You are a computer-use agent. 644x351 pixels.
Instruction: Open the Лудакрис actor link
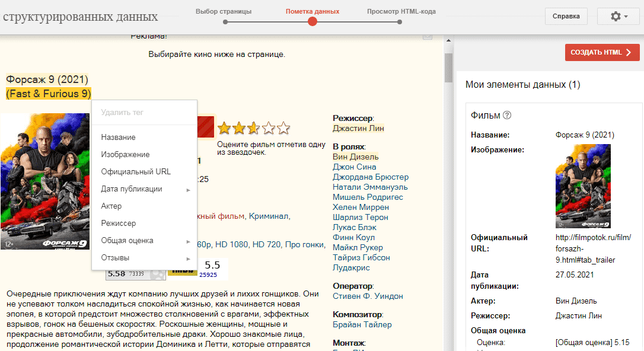(x=351, y=267)
